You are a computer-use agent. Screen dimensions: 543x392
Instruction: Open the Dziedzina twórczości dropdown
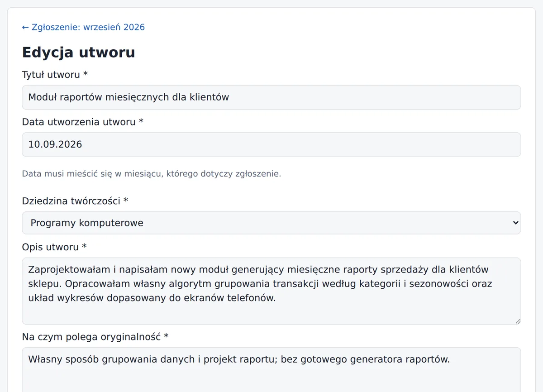[x=271, y=223]
